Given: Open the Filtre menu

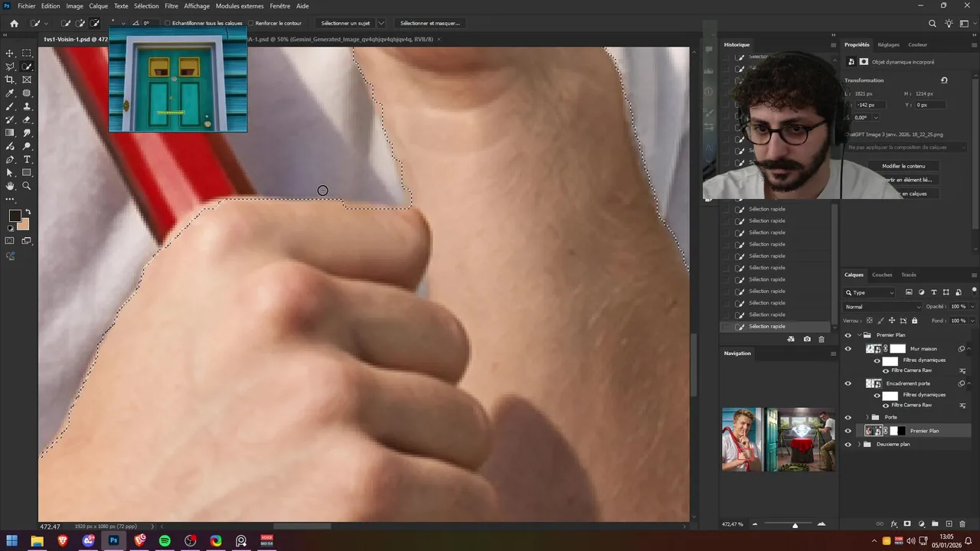Looking at the screenshot, I should click(x=171, y=6).
